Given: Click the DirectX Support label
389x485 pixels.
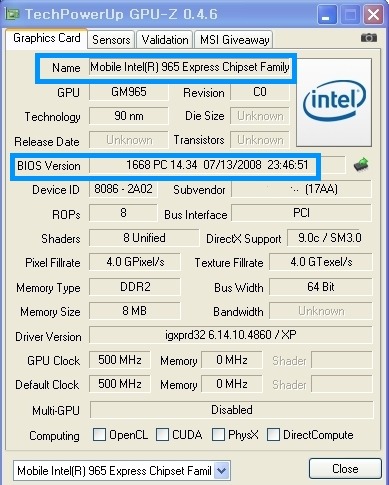Looking at the screenshot, I should (244, 239).
